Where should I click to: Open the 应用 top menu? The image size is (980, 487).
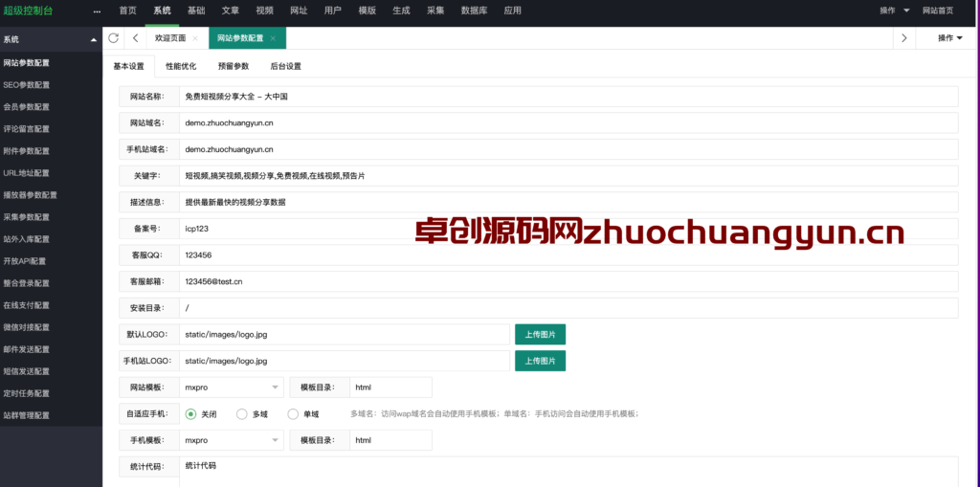tap(513, 11)
